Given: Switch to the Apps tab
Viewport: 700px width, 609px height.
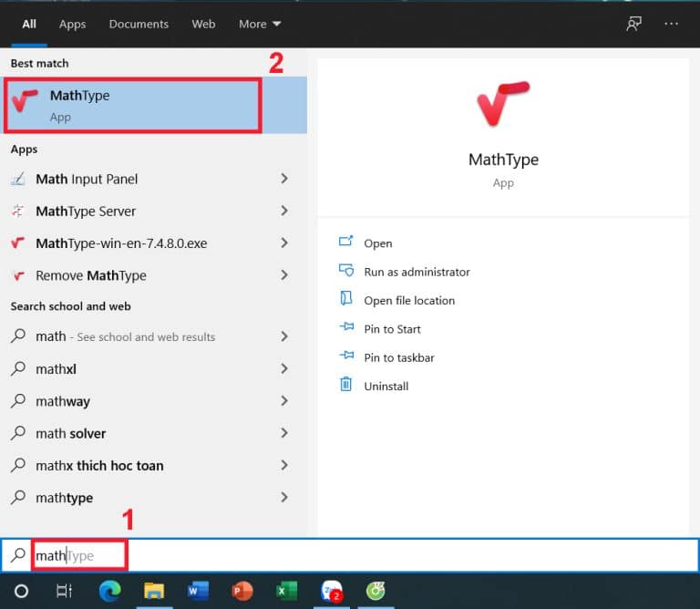Looking at the screenshot, I should 72,24.
